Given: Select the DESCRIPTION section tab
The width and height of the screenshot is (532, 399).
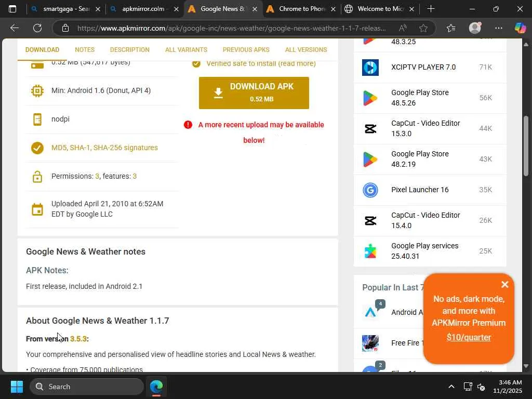Looking at the screenshot, I should [129, 49].
